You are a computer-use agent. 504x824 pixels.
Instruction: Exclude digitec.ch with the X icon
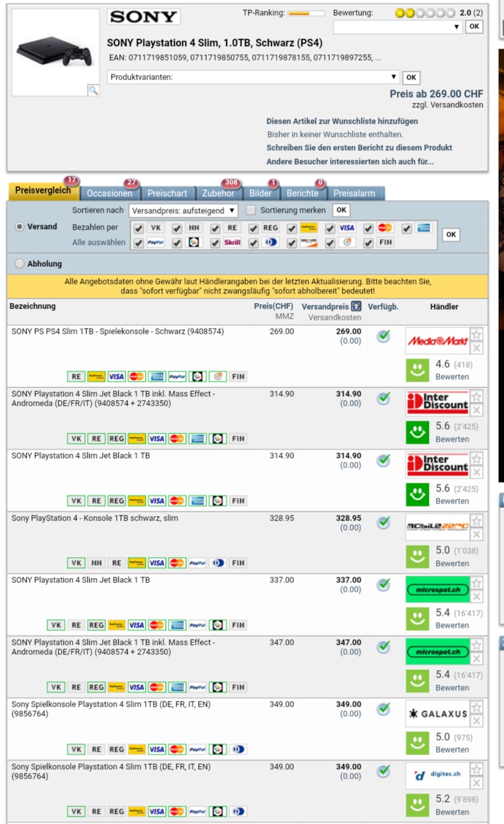point(476,783)
